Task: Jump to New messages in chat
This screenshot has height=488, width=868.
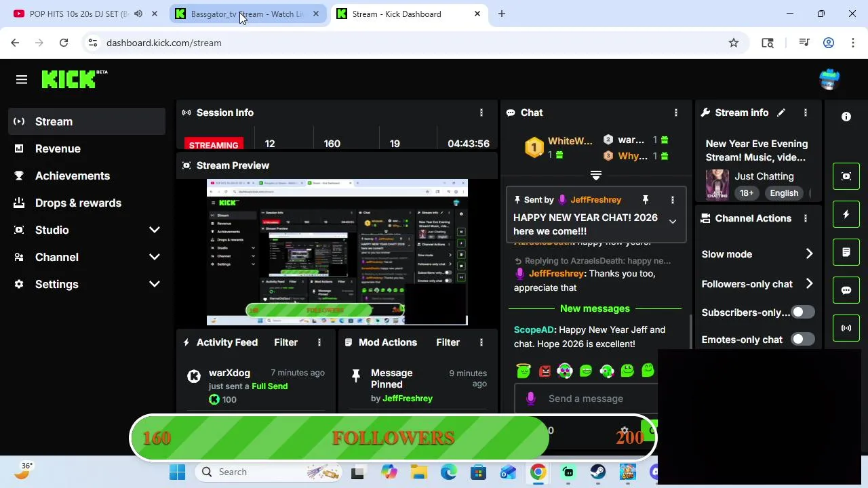Action: pos(595,308)
